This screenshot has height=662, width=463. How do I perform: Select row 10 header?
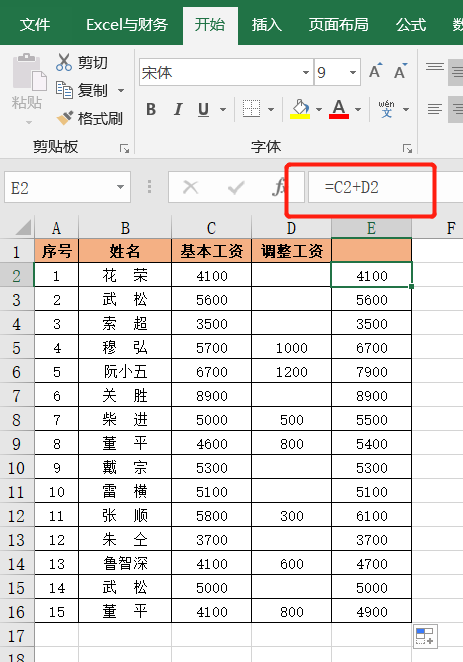point(17,467)
